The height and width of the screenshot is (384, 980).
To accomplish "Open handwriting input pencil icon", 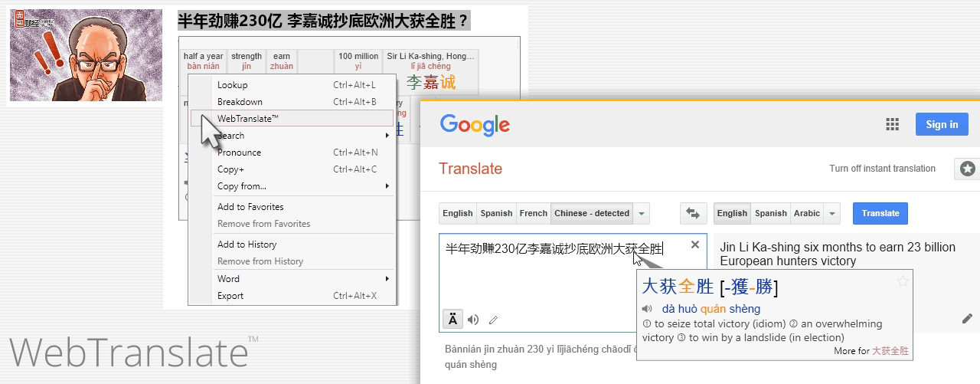I will (x=493, y=320).
